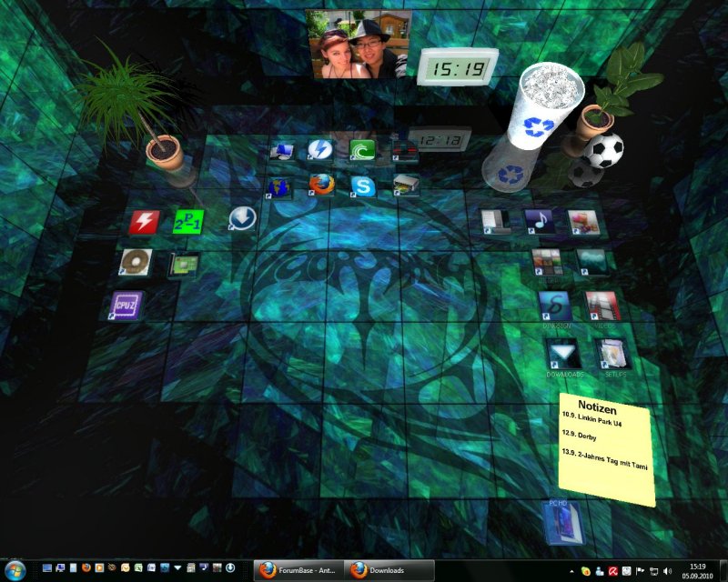Open Avira antivirus tray icon

(x=612, y=571)
